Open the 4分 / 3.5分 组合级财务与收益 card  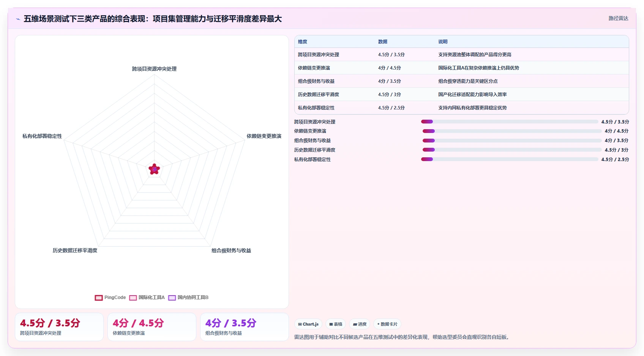[245, 327]
